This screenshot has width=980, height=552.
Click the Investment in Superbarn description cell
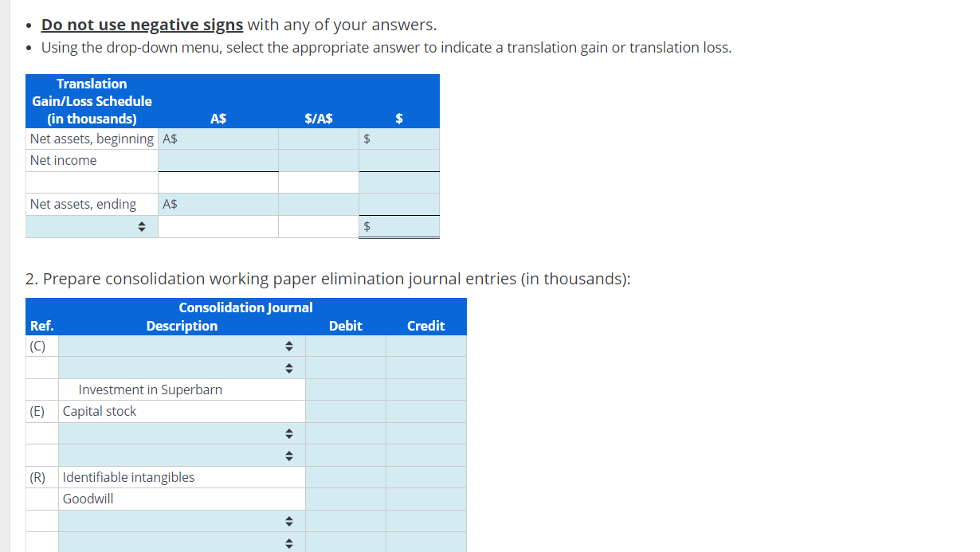click(x=181, y=389)
